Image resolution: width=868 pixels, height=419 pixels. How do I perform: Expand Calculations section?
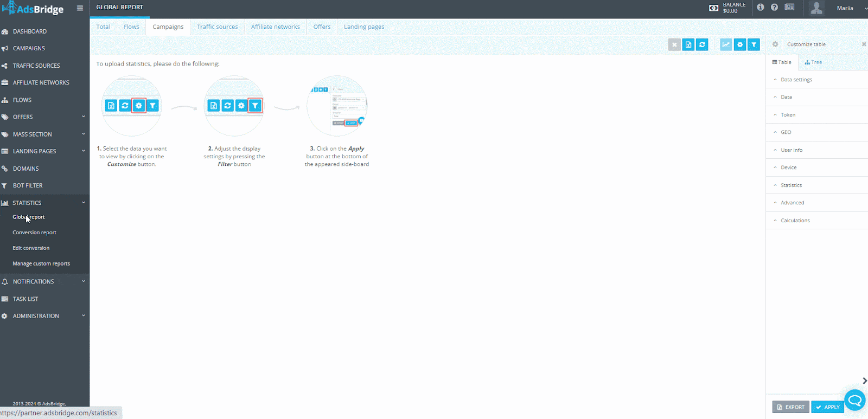(x=817, y=221)
